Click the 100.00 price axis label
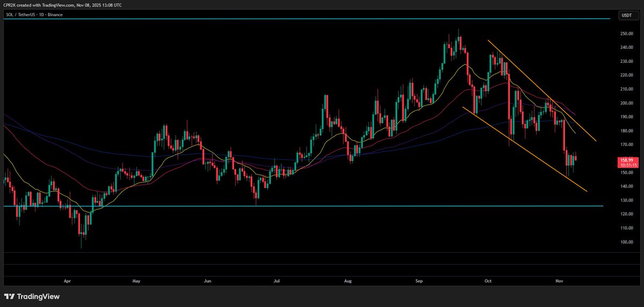 627,242
